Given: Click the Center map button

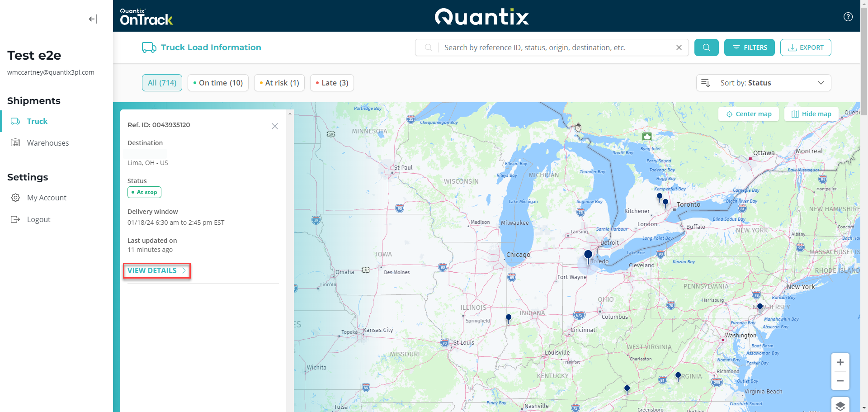Looking at the screenshot, I should pos(748,114).
